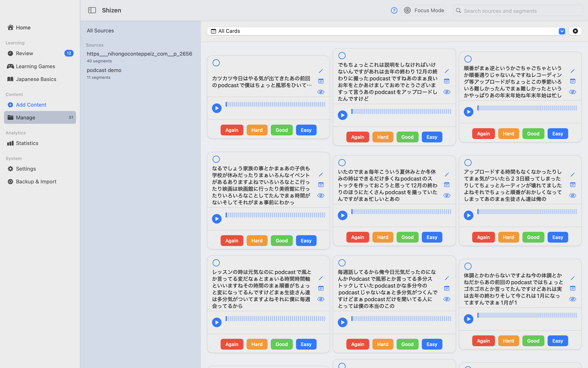588x368 pixels.
Task: Select the nihongoconteppeiz source with 40 segments
Action: [x=140, y=57]
